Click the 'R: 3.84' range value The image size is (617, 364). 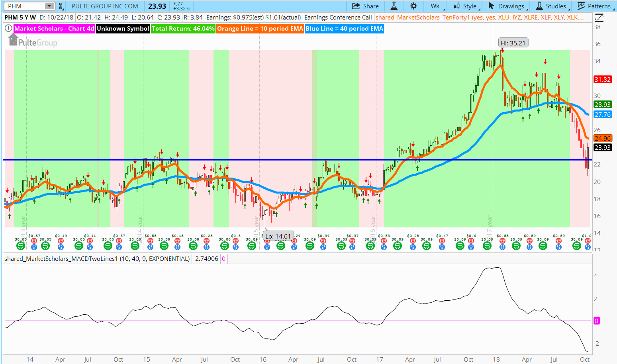pyautogui.click(x=193, y=18)
